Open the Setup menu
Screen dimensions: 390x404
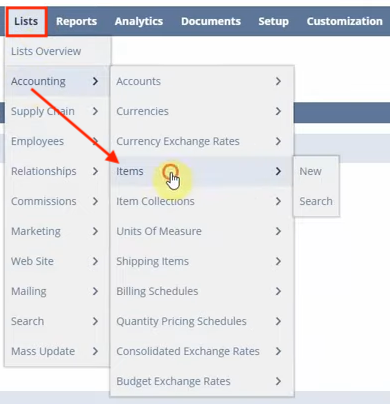tap(273, 21)
